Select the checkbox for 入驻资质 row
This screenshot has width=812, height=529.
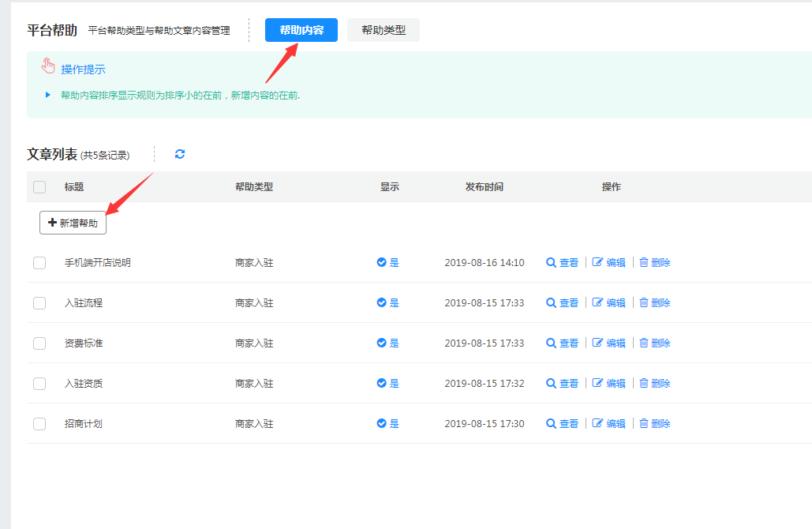pyautogui.click(x=39, y=384)
